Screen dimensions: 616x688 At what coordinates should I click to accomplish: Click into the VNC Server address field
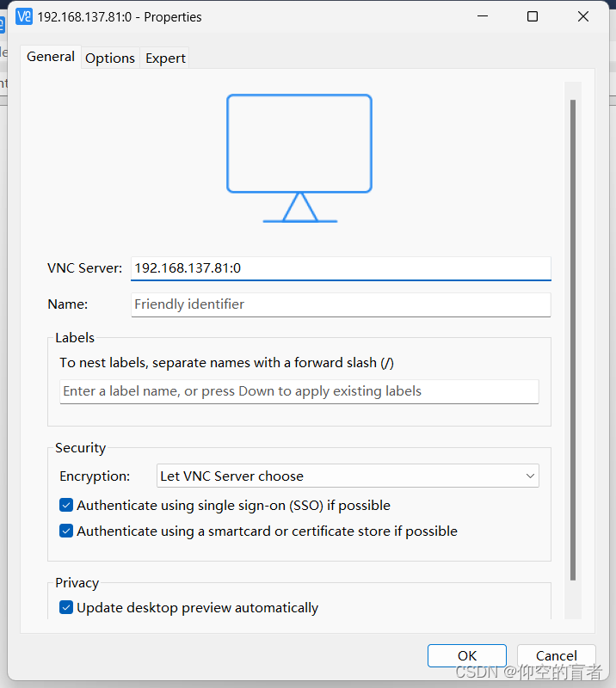coord(341,268)
